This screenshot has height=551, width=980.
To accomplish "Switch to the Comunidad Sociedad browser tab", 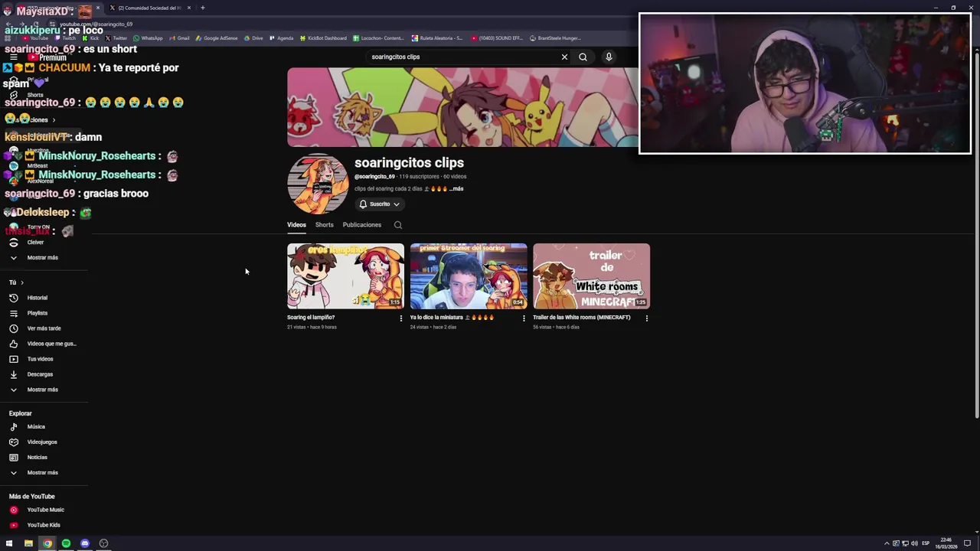I will (x=150, y=8).
